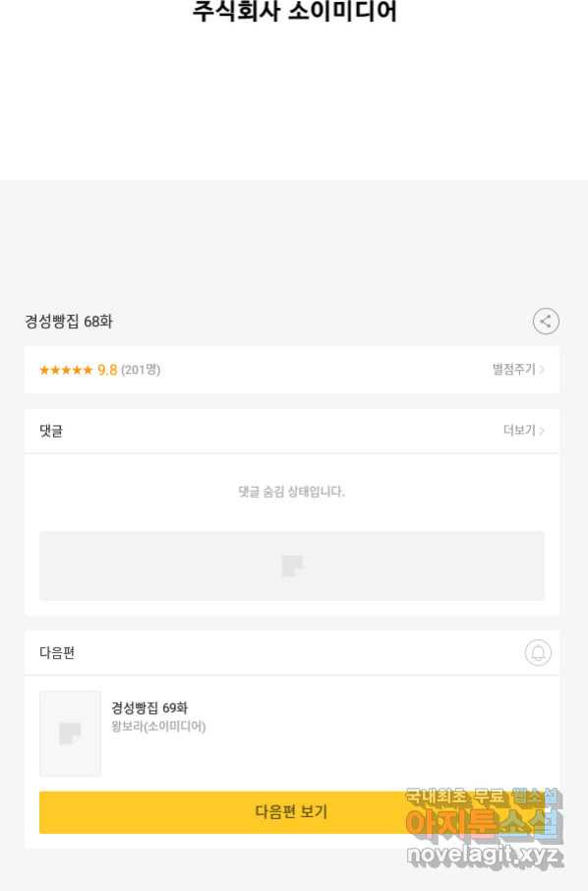Select the 경성빵집 69화 title
This screenshot has width=588, height=891.
[149, 707]
